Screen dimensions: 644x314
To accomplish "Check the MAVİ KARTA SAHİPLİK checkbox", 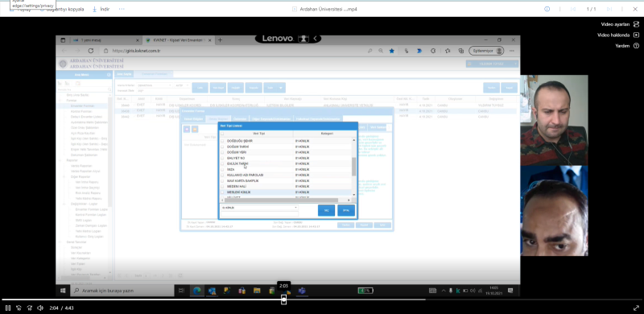I will (223, 181).
